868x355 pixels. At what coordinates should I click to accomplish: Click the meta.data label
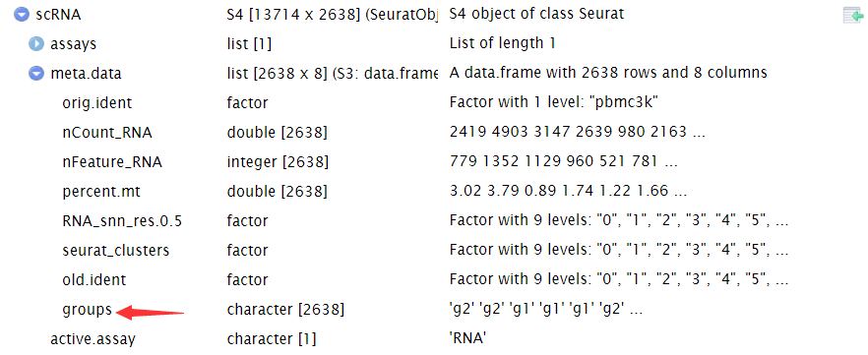pyautogui.click(x=86, y=73)
